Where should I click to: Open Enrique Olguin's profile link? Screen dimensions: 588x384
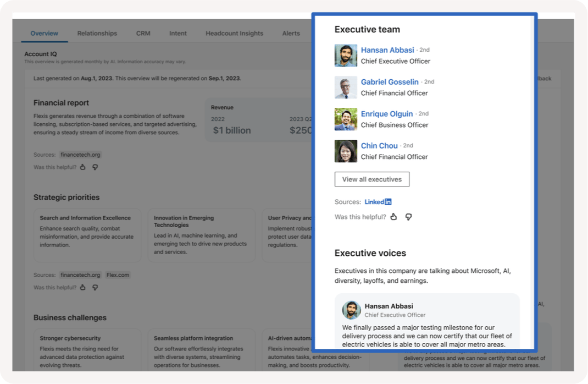387,114
